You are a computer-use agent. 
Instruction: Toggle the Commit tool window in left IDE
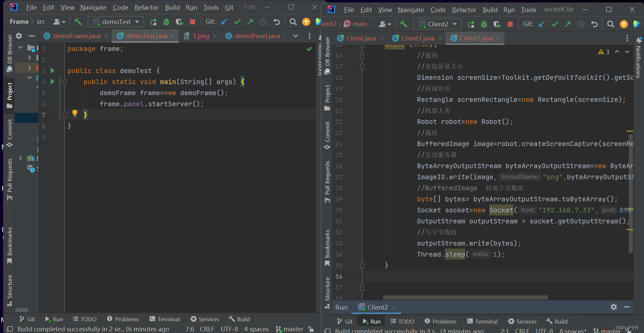[x=9, y=133]
